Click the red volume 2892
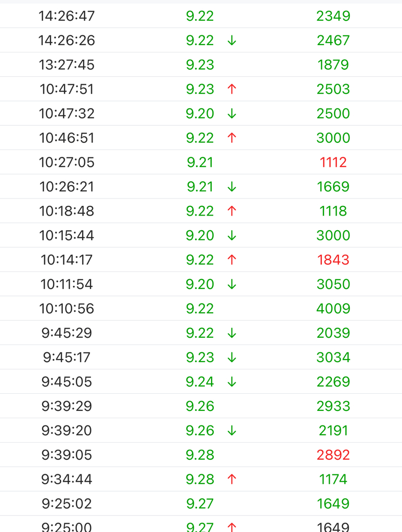This screenshot has height=532, width=402. tap(333, 455)
